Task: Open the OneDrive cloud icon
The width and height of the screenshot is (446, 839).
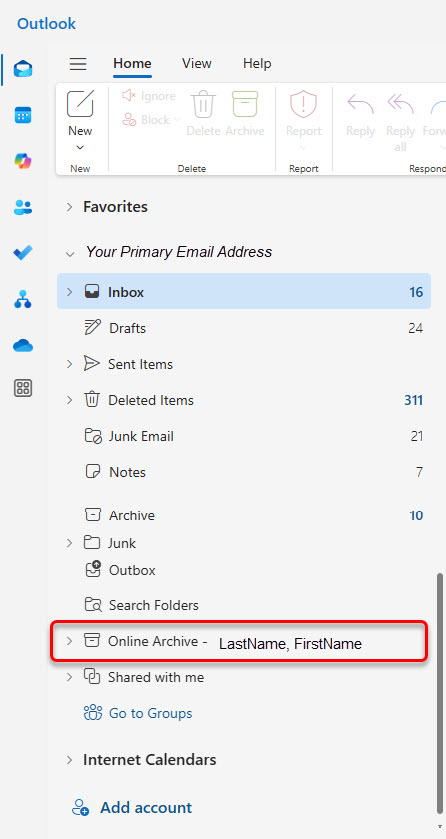Action: pyautogui.click(x=23, y=346)
